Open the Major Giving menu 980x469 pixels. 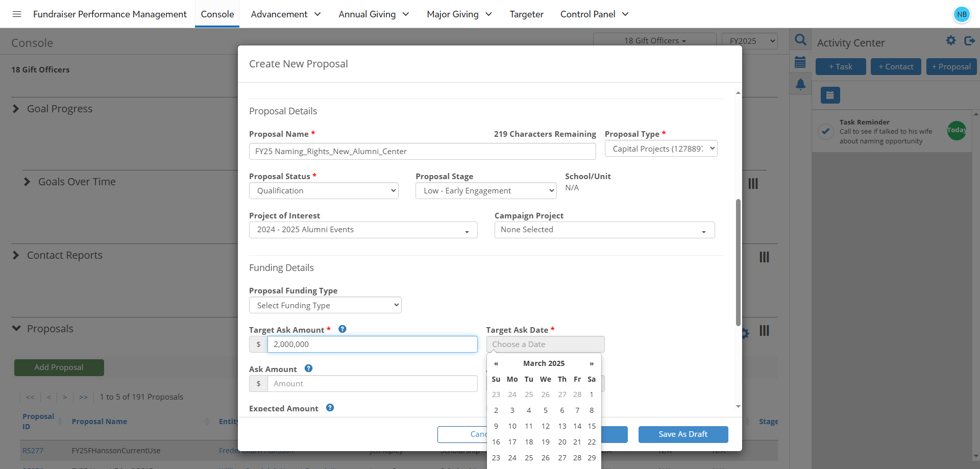(x=459, y=14)
